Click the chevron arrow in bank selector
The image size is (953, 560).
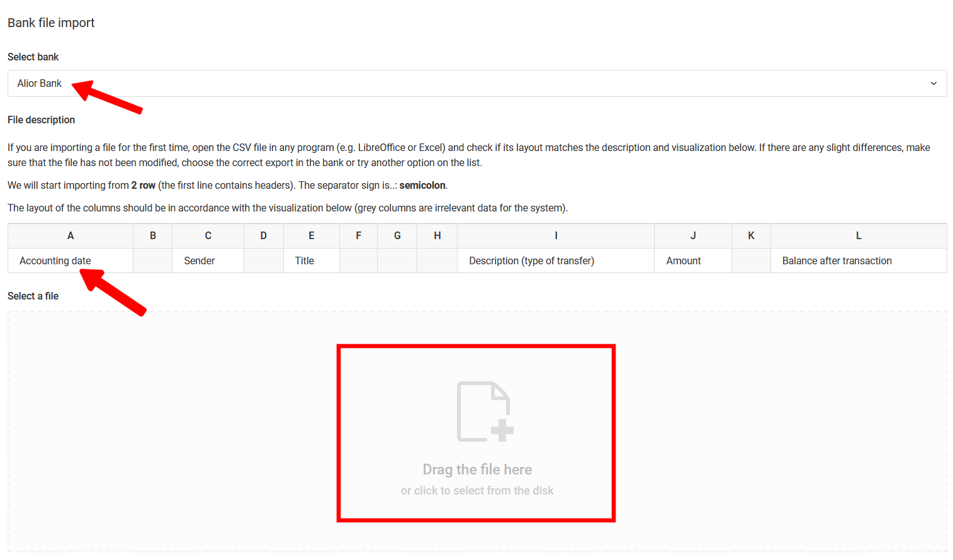click(x=933, y=84)
